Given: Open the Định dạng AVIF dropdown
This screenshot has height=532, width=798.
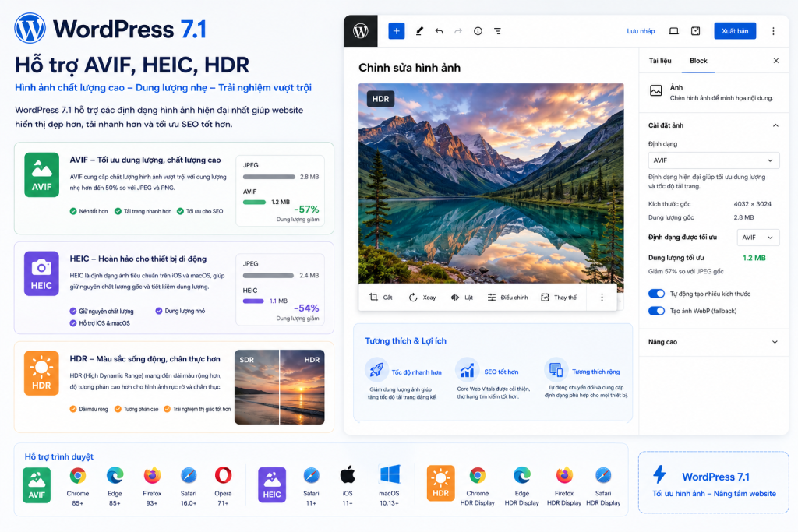Looking at the screenshot, I should click(714, 160).
